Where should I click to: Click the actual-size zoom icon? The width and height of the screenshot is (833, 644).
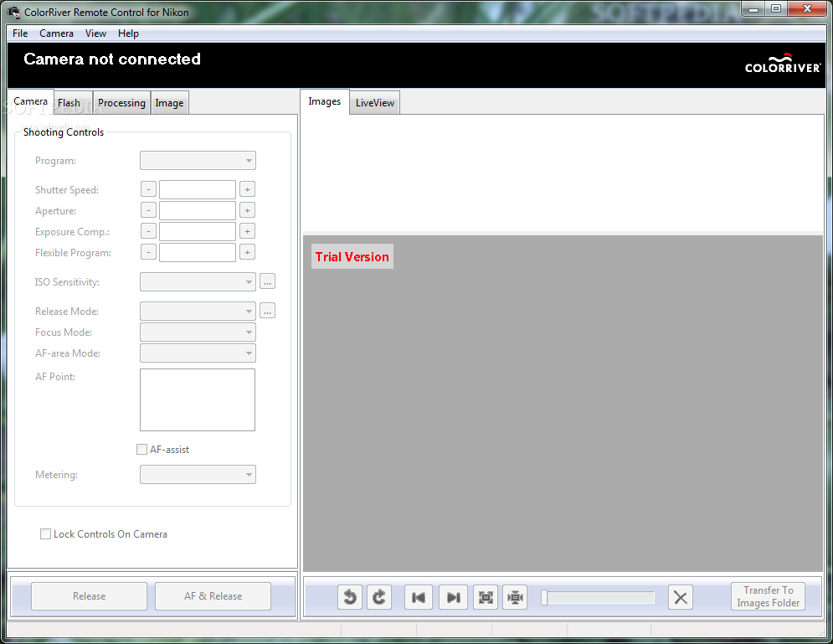pyautogui.click(x=515, y=597)
